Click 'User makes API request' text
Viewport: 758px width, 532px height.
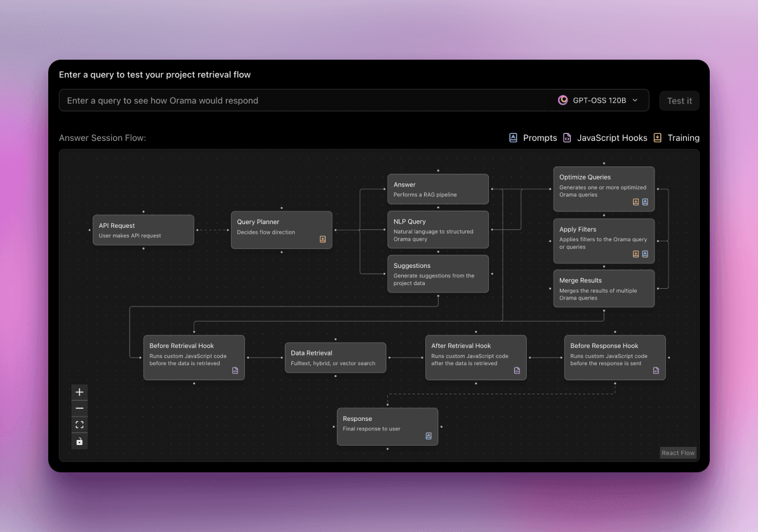pyautogui.click(x=130, y=236)
